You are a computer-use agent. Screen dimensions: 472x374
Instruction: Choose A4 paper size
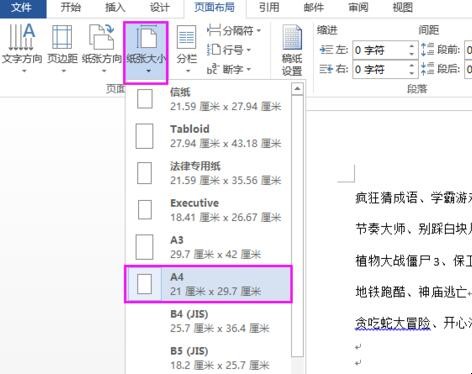click(208, 284)
